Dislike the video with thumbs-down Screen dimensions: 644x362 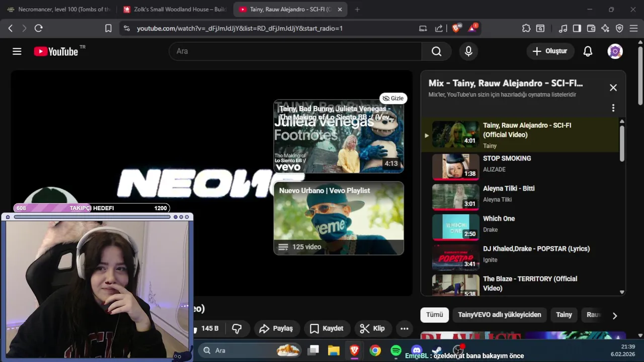coord(237,329)
